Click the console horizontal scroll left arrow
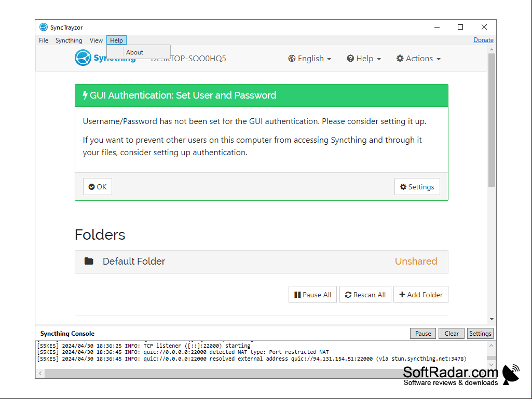 point(40,373)
